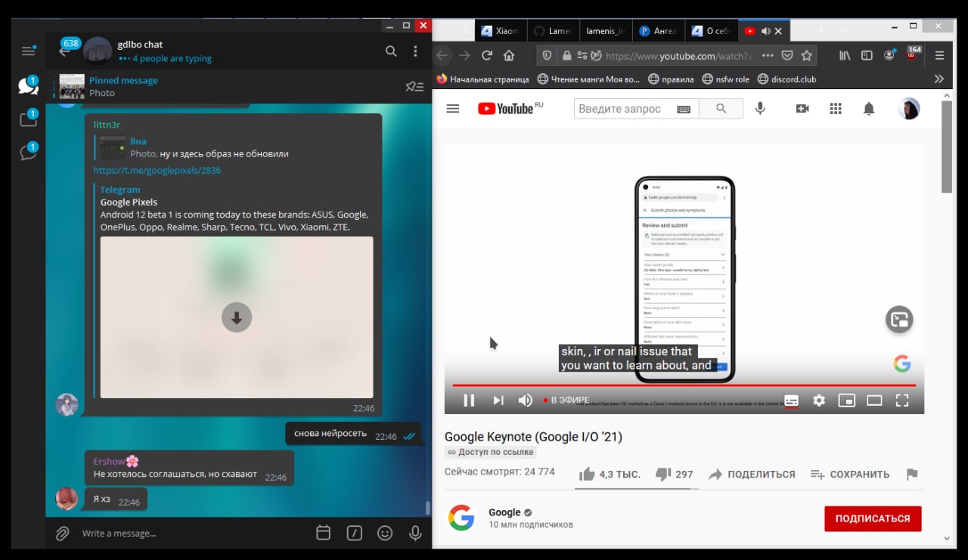Save page to Pocket icon
Viewport: 968px width, 560px height.
click(787, 55)
